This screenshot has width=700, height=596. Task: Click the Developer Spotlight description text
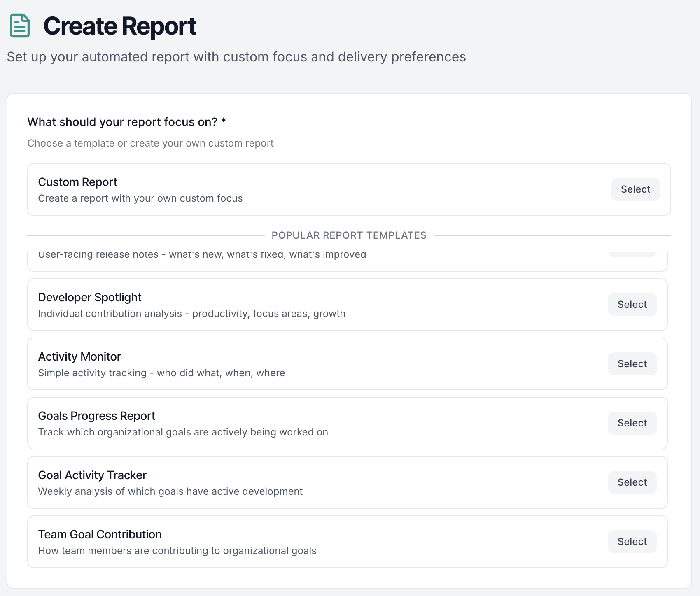191,313
